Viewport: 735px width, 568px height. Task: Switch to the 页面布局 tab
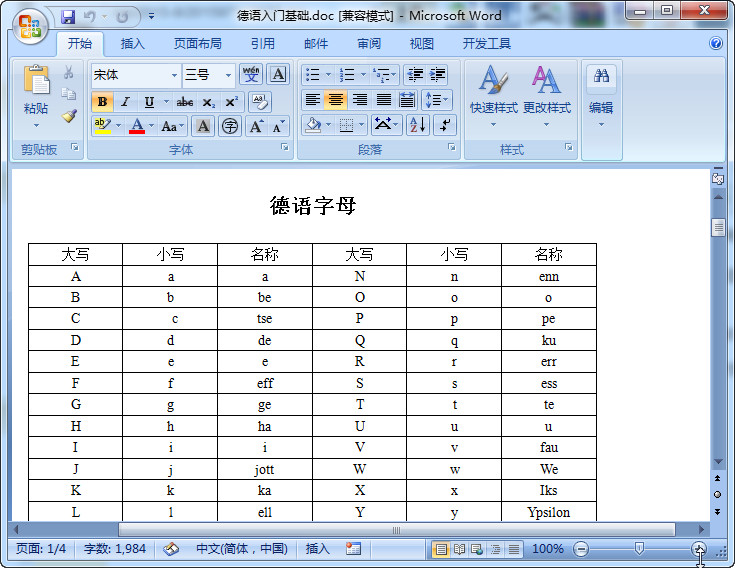click(197, 44)
